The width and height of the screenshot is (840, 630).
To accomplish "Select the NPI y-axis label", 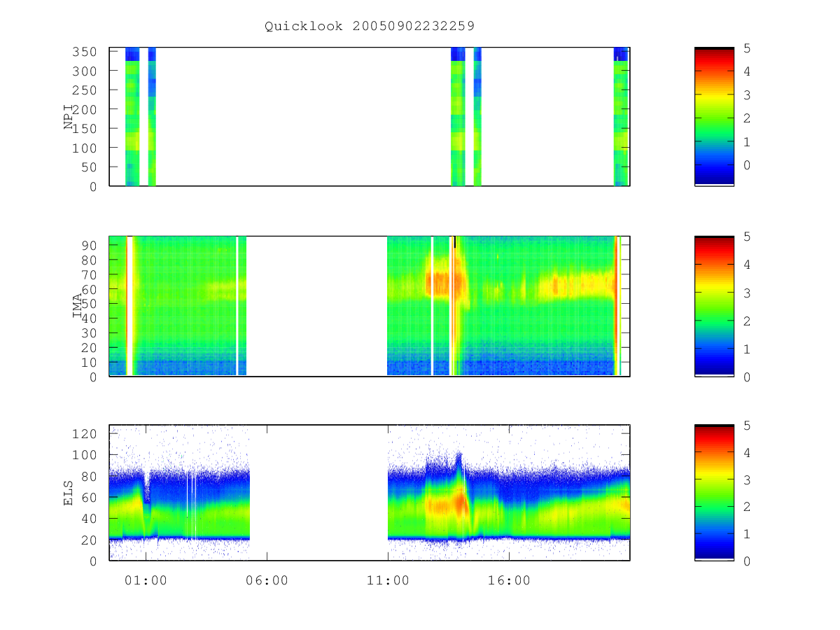I will click(69, 117).
